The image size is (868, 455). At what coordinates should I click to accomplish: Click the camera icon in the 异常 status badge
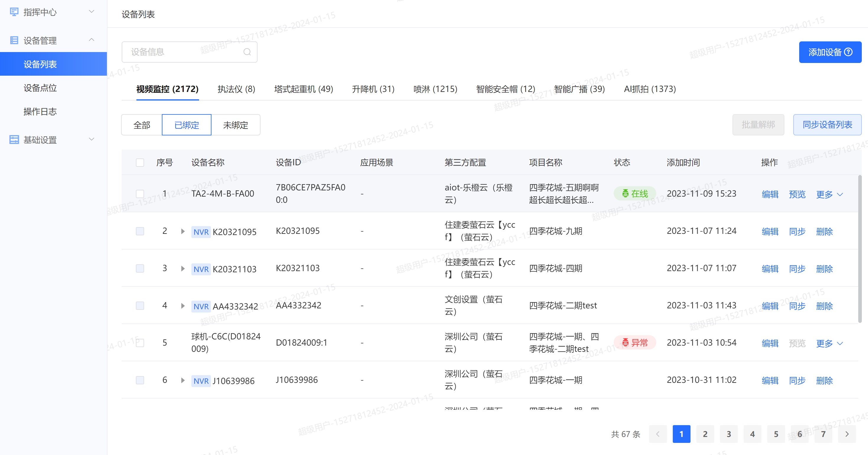626,342
